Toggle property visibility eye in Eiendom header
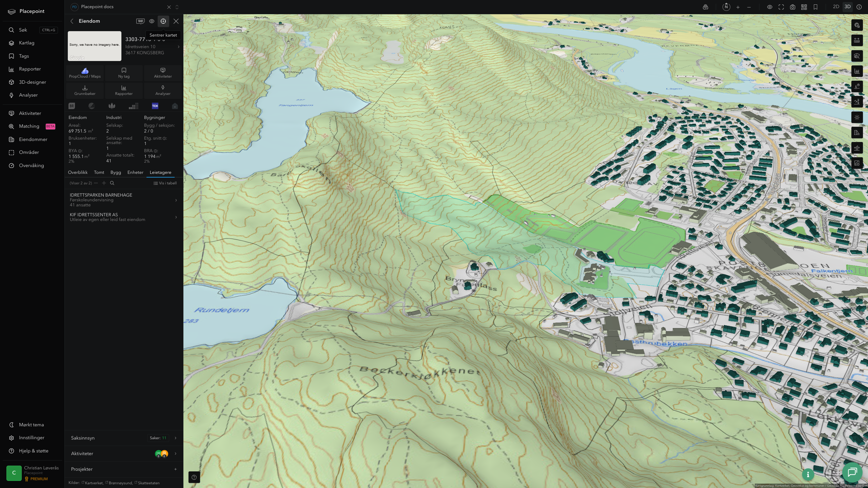This screenshot has height=488, width=868. (x=152, y=21)
